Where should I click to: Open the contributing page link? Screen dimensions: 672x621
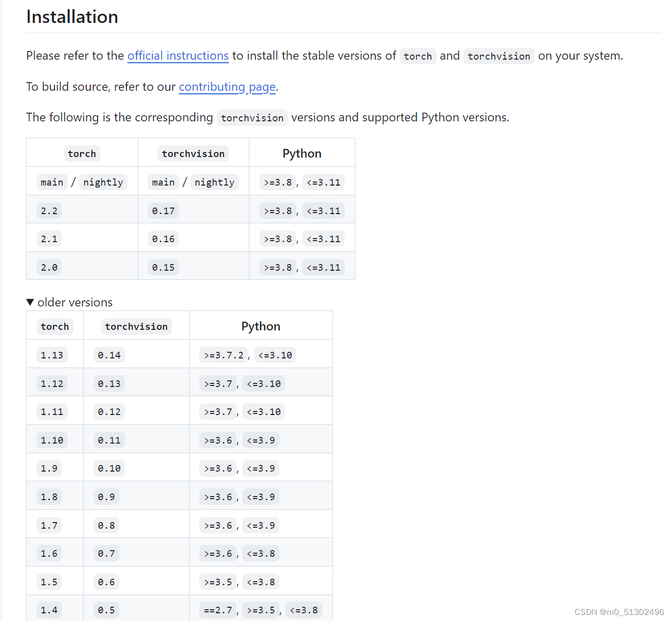227,87
